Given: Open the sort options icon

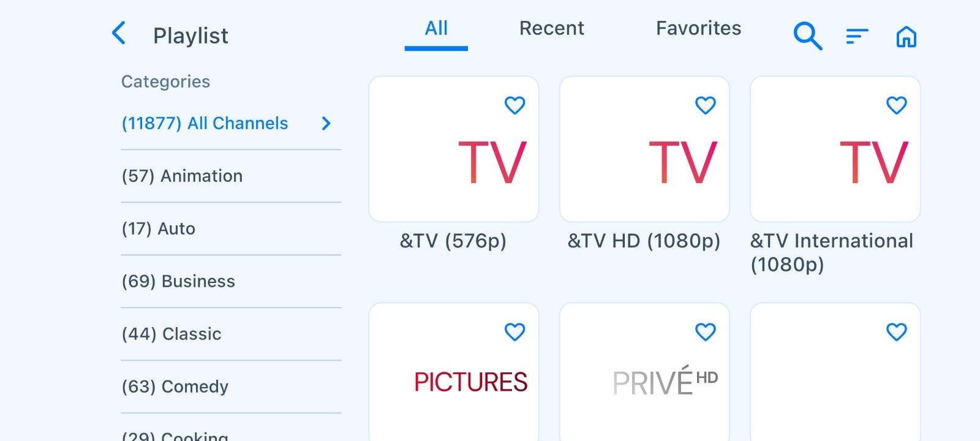Looking at the screenshot, I should [857, 37].
